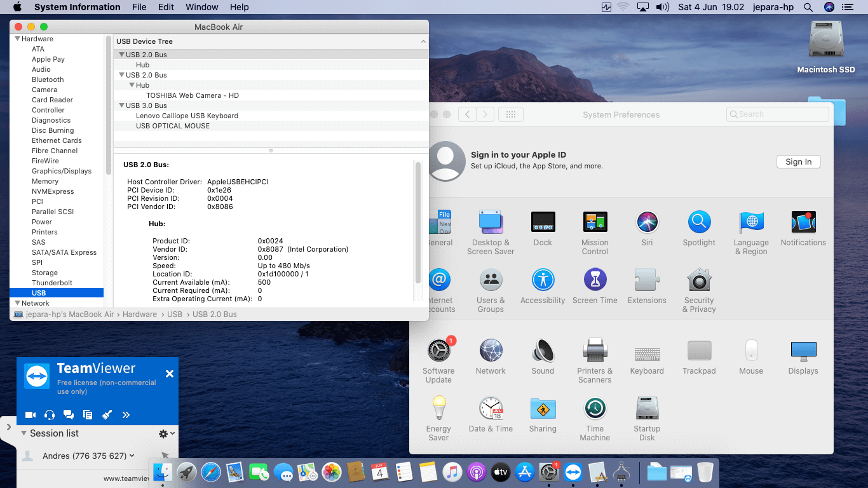Open the Startup Disk pane
The height and width of the screenshot is (488, 868).
coord(647,409)
